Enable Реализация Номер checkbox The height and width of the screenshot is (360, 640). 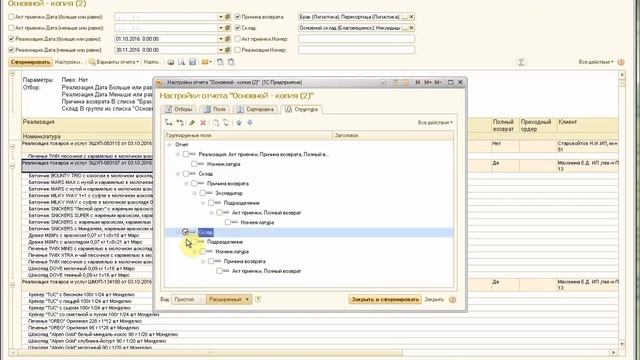pos(238,50)
